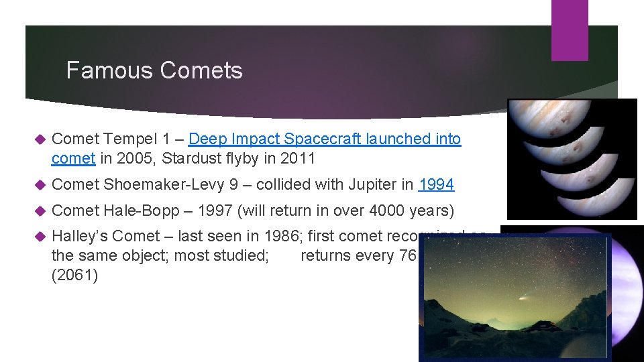Select the purple accent rectangle above the banner

tap(570, 30)
